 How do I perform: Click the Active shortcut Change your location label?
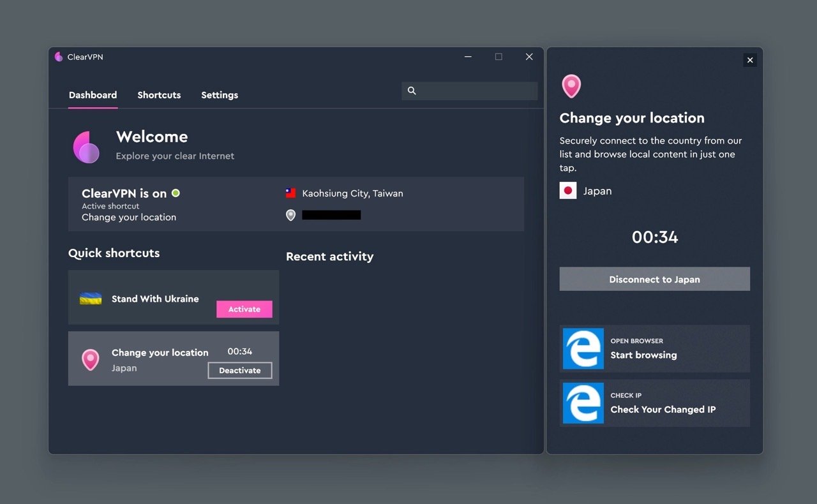[129, 217]
